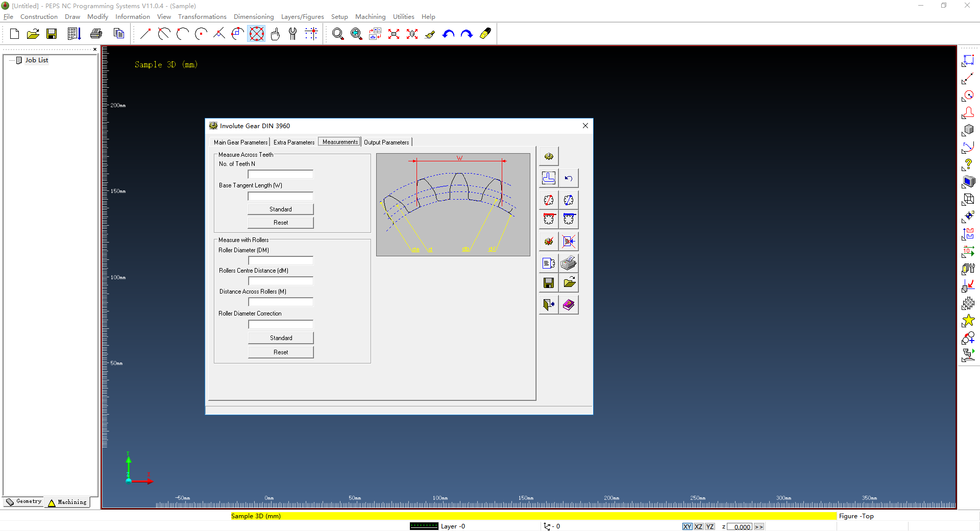Viewport: 980px width, 531px height.
Task: Click the gear report document icon
Action: 549,263
